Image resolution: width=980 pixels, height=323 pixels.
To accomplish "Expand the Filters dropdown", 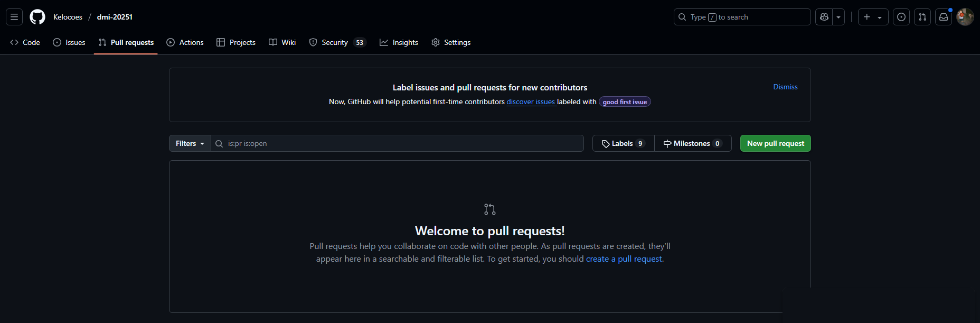I will [190, 143].
